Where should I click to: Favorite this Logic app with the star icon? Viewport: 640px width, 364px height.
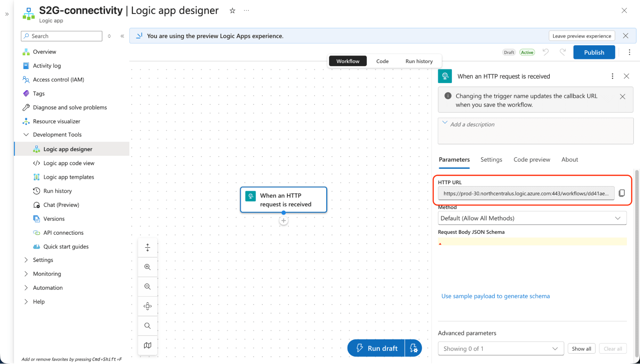point(232,11)
